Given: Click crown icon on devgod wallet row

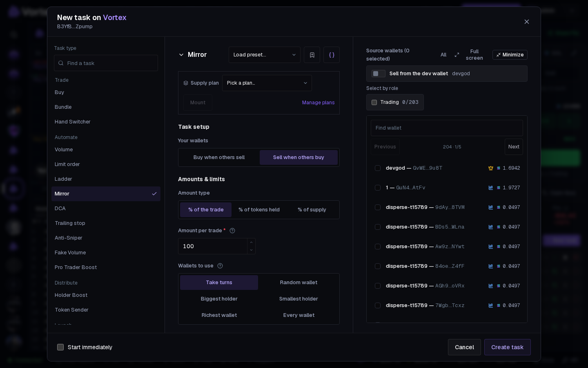Looking at the screenshot, I should 491,168.
